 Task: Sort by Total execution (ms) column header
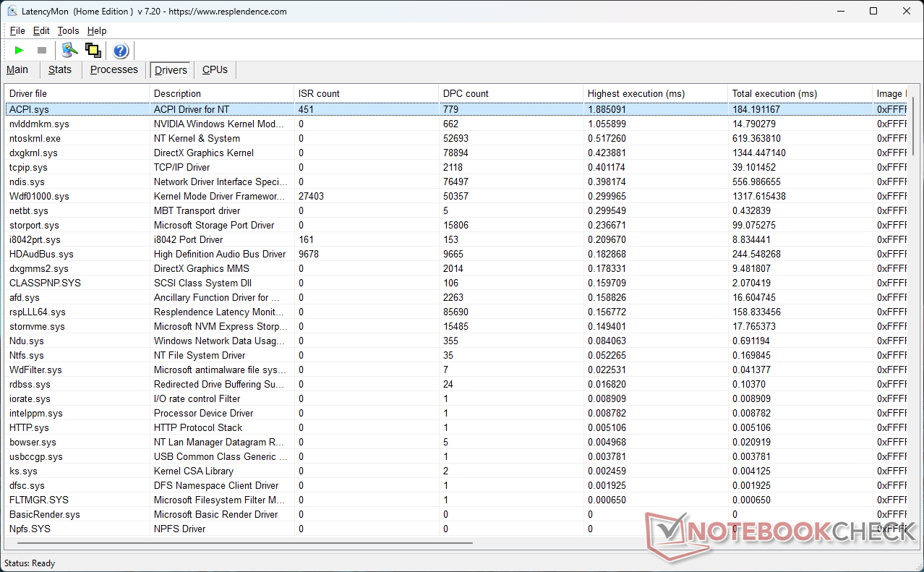click(x=800, y=93)
